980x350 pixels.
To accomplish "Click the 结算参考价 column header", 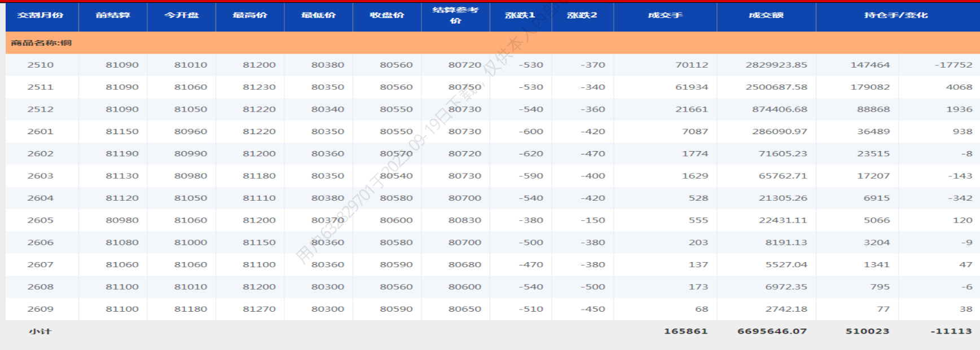I will tap(455, 15).
